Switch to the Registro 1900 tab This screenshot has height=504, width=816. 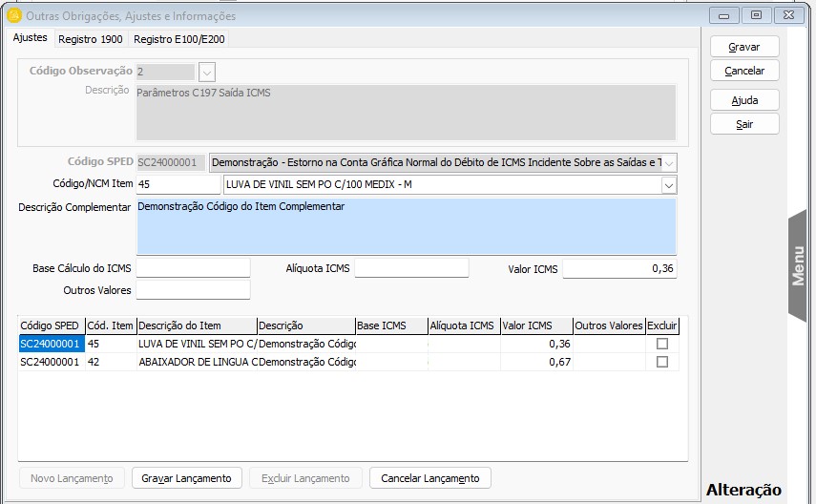coord(90,39)
